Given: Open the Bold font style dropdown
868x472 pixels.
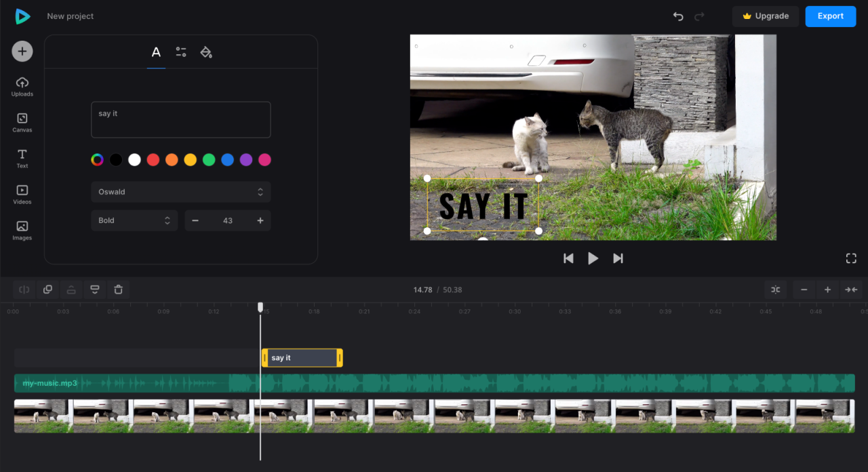Looking at the screenshot, I should (134, 220).
